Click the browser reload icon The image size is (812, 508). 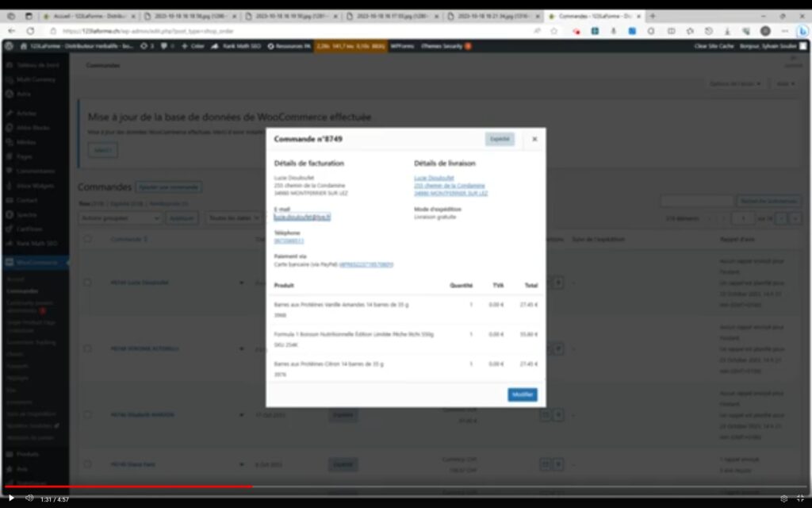(x=31, y=31)
